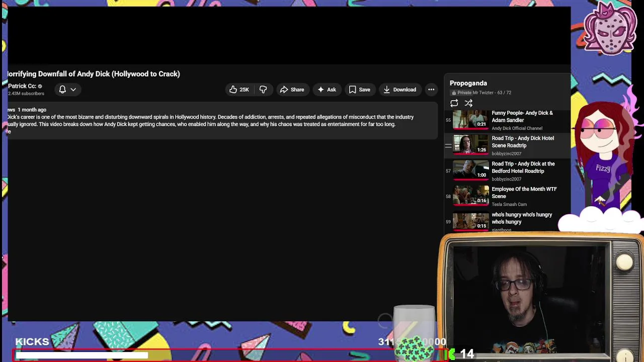Click the dislike thumbs-down icon
Screen dimensions: 644x362
coord(263,89)
